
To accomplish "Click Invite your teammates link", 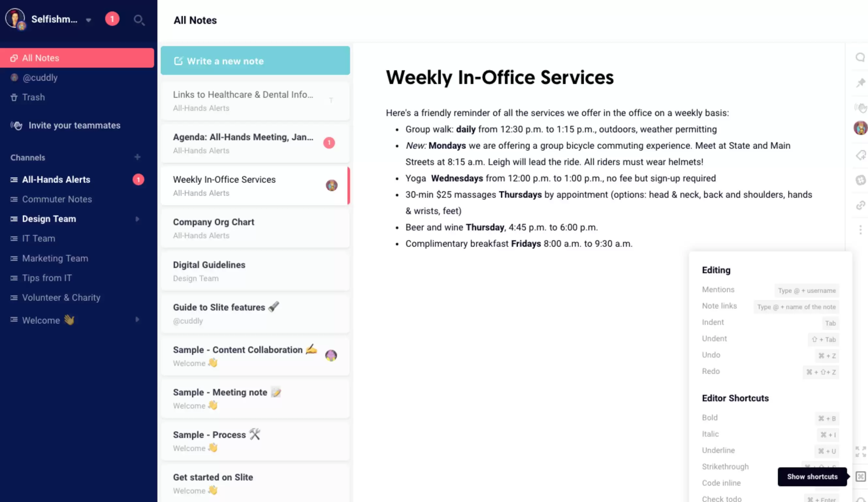I will [74, 125].
